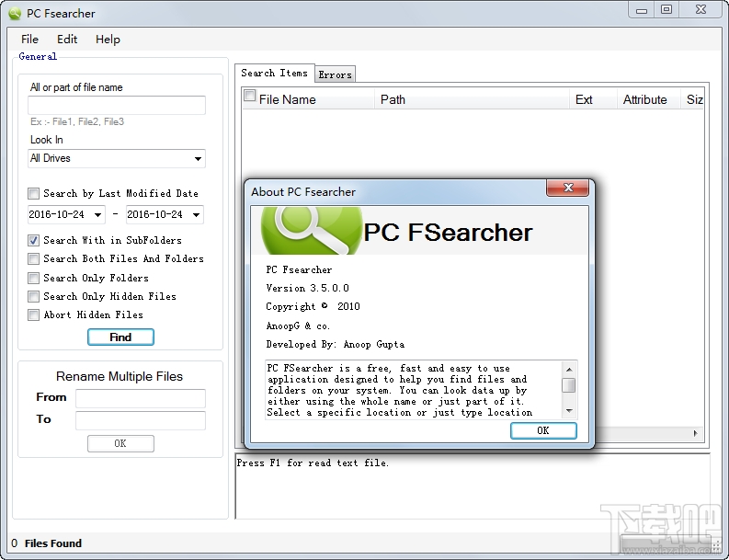Click the Find button
Viewport: 729px width, 560px height.
coord(120,337)
